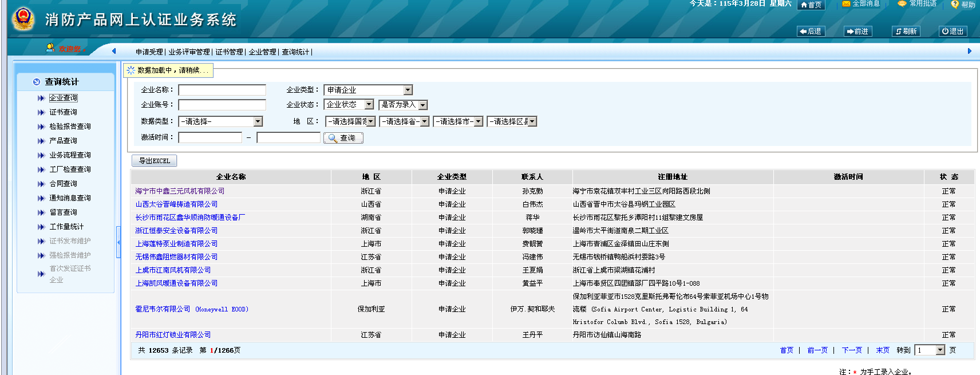
Task: Open the 企业类型 dropdown showing 申请企业
Action: [369, 90]
